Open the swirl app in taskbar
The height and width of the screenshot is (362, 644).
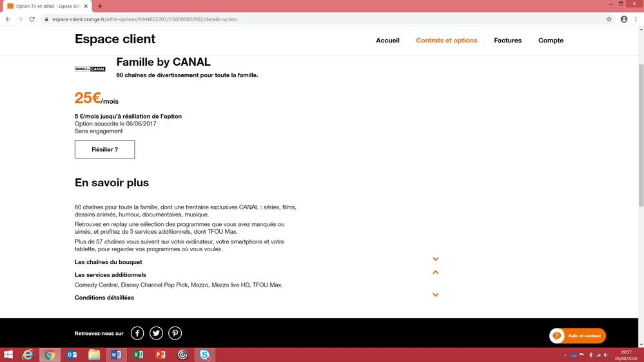point(183,355)
